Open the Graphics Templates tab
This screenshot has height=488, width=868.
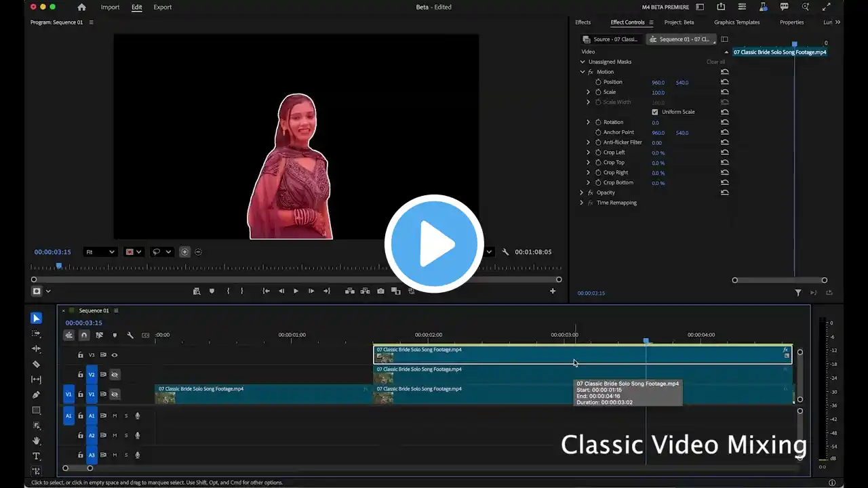(x=737, y=22)
